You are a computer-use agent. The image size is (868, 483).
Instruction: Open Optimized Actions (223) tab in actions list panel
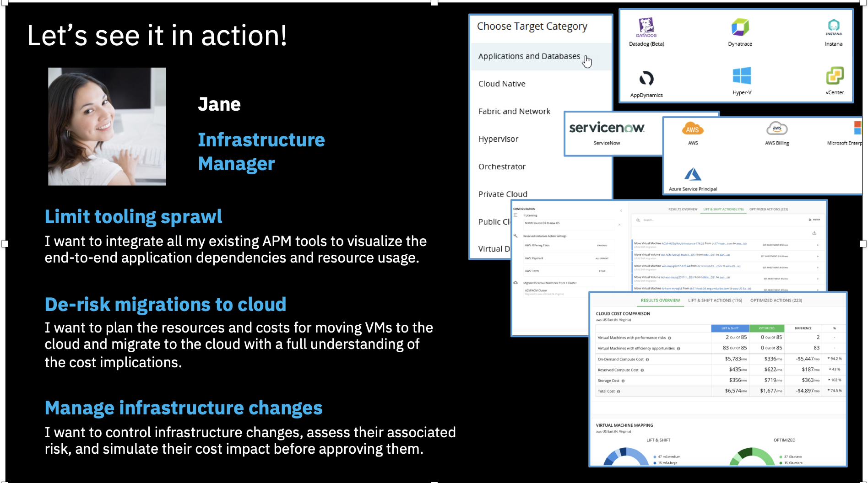(769, 209)
